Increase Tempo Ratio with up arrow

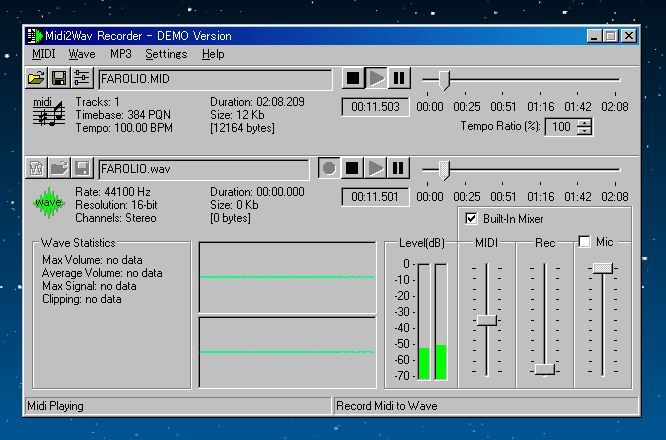point(584,122)
